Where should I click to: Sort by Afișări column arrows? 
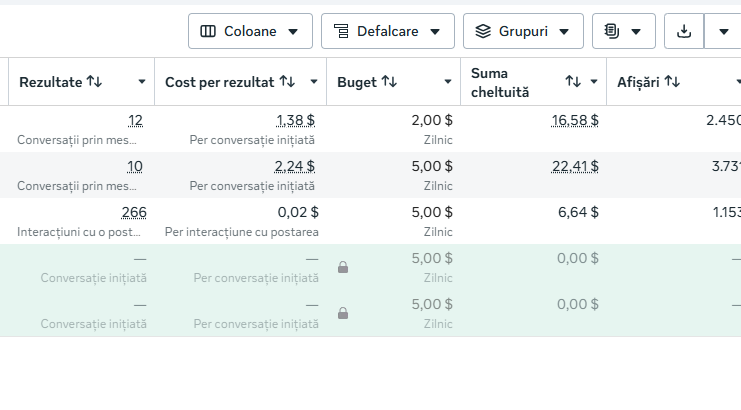pyautogui.click(x=672, y=82)
